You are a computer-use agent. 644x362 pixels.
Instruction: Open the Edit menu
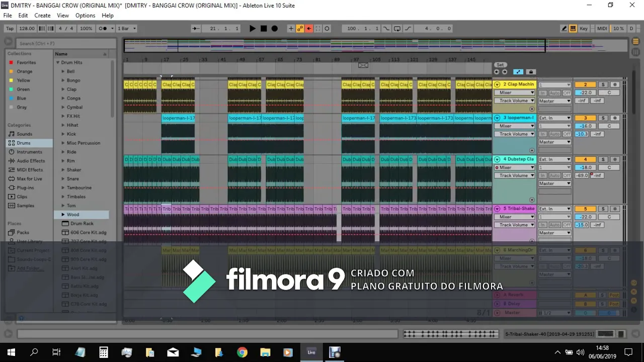point(23,16)
